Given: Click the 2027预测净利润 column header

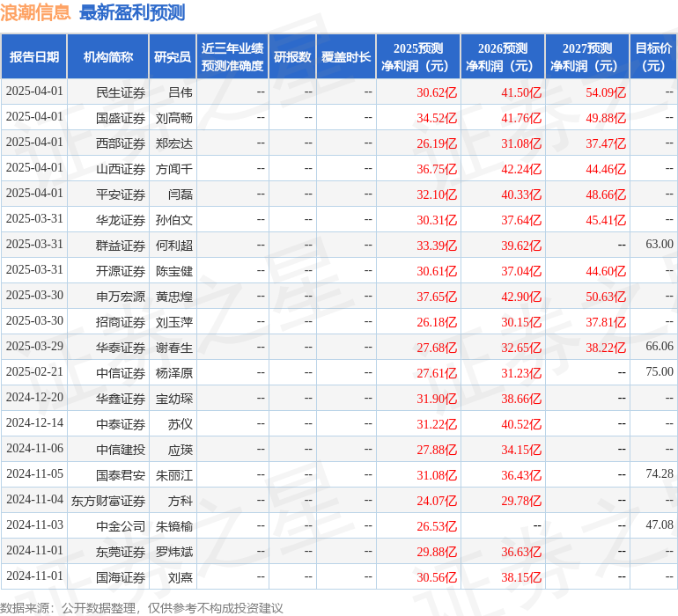Looking at the screenshot, I should point(587,57).
